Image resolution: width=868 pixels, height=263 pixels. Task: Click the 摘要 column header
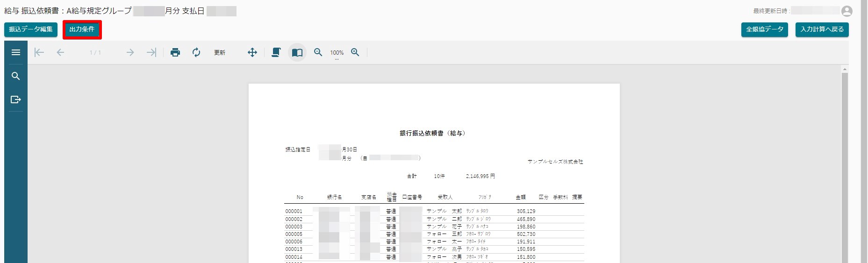(577, 197)
